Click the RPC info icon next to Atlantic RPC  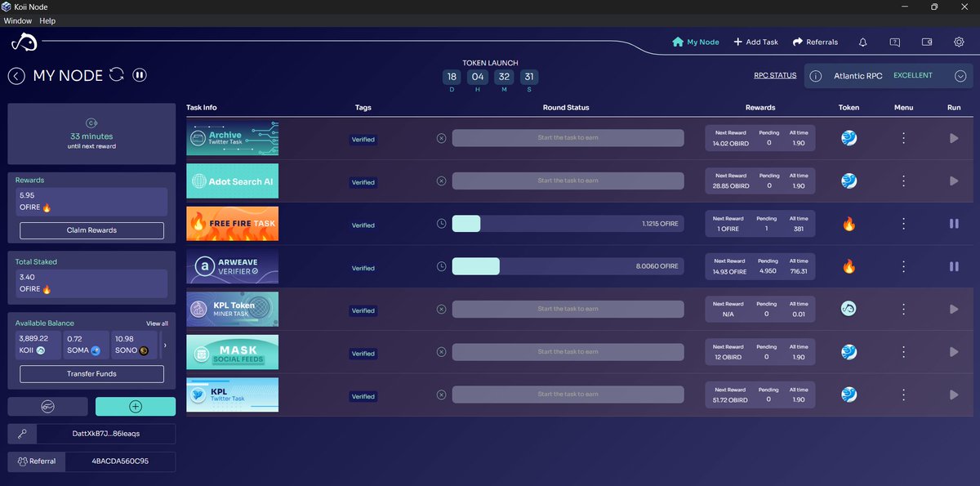(815, 76)
